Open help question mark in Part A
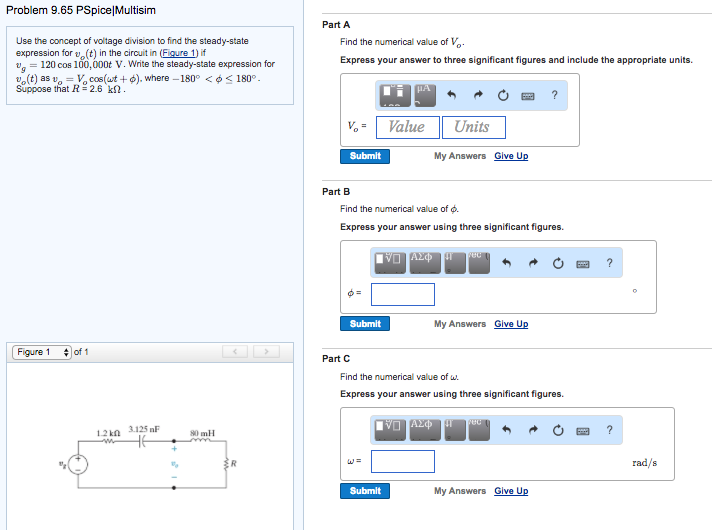This screenshot has height=530, width=712. pyautogui.click(x=554, y=95)
